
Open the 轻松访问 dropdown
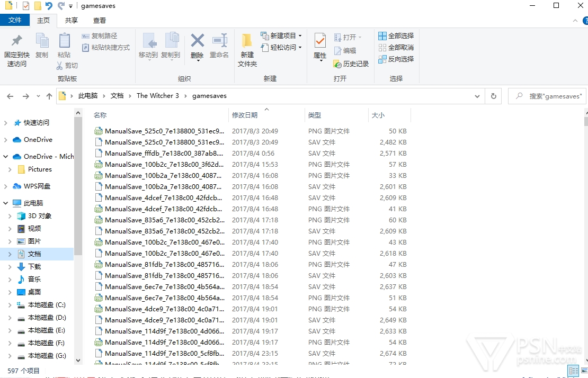(x=281, y=48)
